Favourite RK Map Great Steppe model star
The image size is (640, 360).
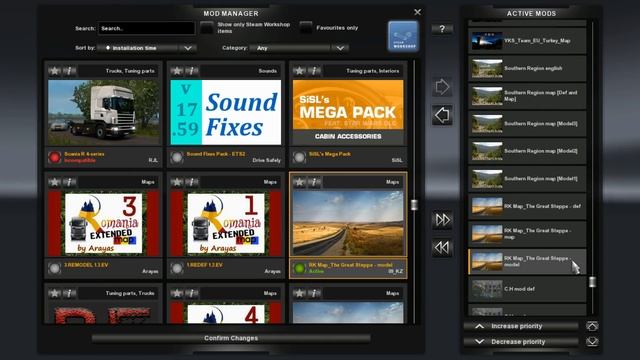pos(299,182)
